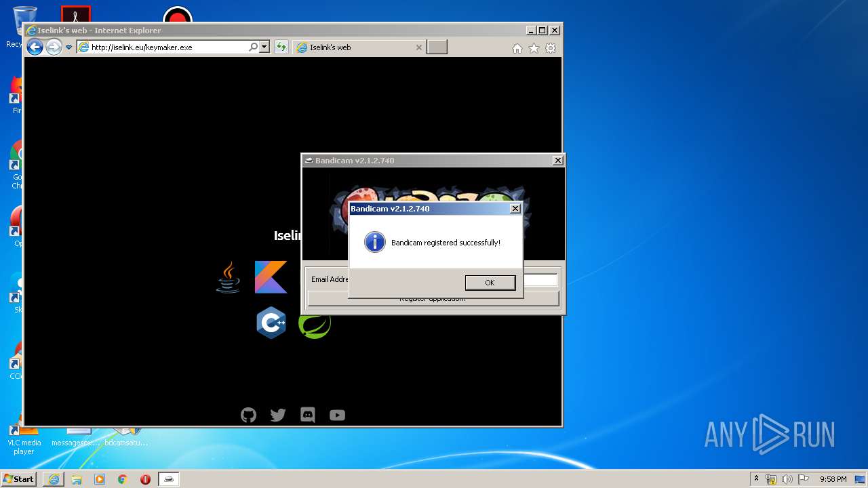Select the Iselink's web tab

[x=359, y=47]
